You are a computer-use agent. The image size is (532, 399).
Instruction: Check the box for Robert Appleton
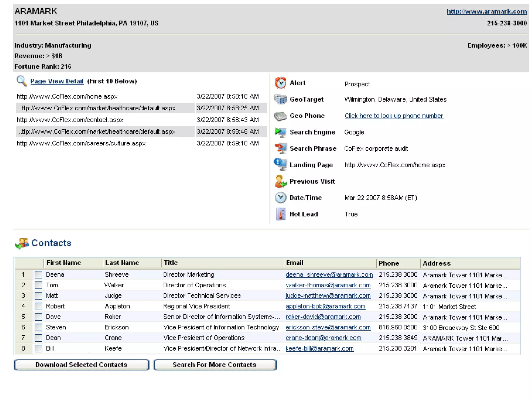(38, 306)
